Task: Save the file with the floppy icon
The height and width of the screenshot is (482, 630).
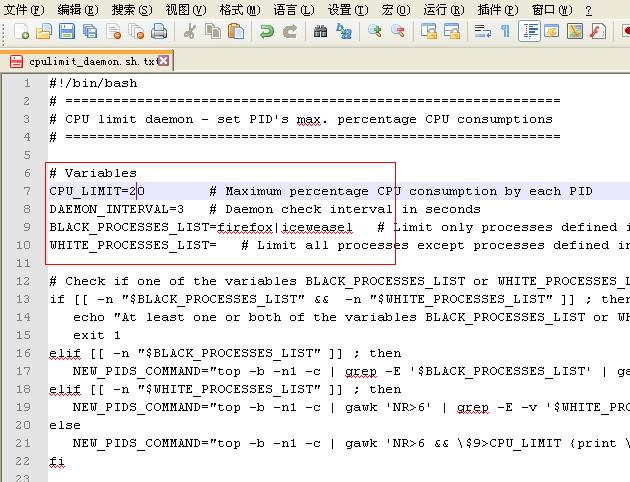Action: pos(67,31)
